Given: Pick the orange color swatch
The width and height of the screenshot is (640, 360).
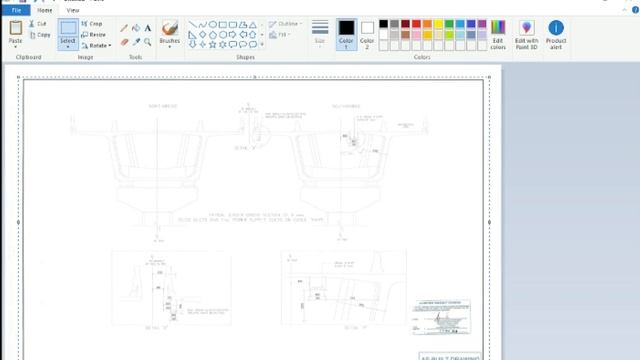Looking at the screenshot, I should point(427,24).
